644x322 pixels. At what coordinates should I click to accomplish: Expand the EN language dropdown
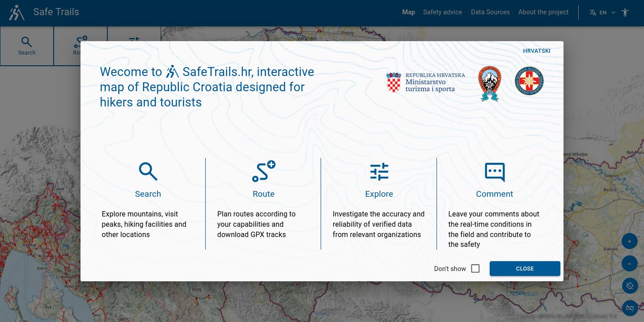pos(613,13)
